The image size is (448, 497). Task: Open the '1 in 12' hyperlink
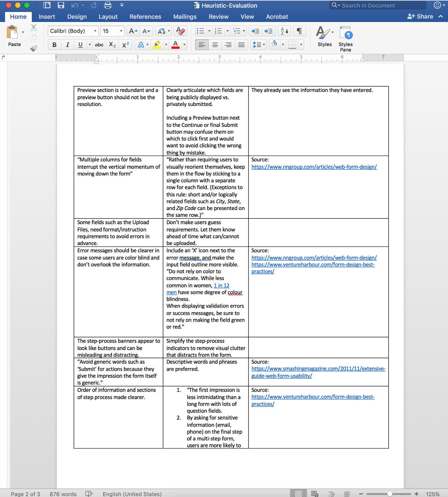tap(221, 285)
